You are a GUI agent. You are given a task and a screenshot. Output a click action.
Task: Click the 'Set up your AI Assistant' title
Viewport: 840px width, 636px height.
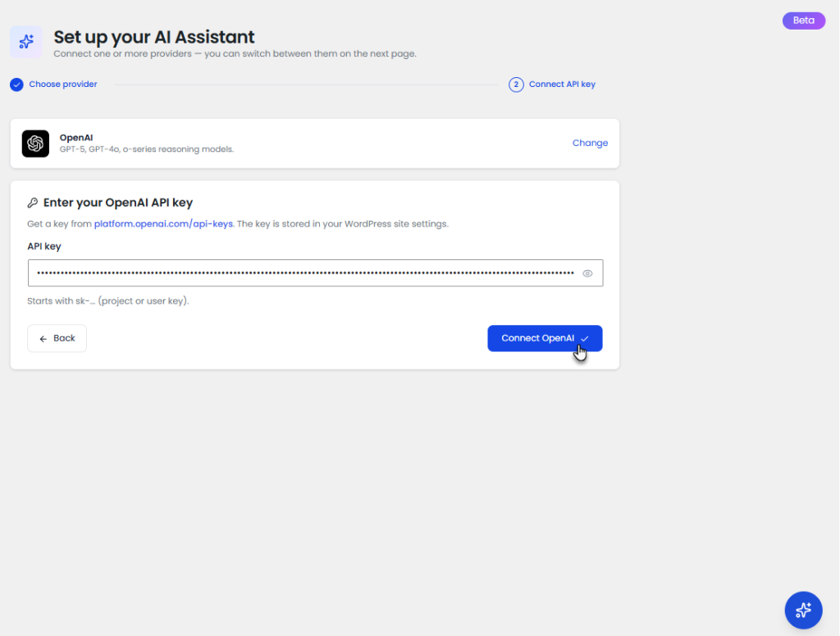(x=153, y=37)
